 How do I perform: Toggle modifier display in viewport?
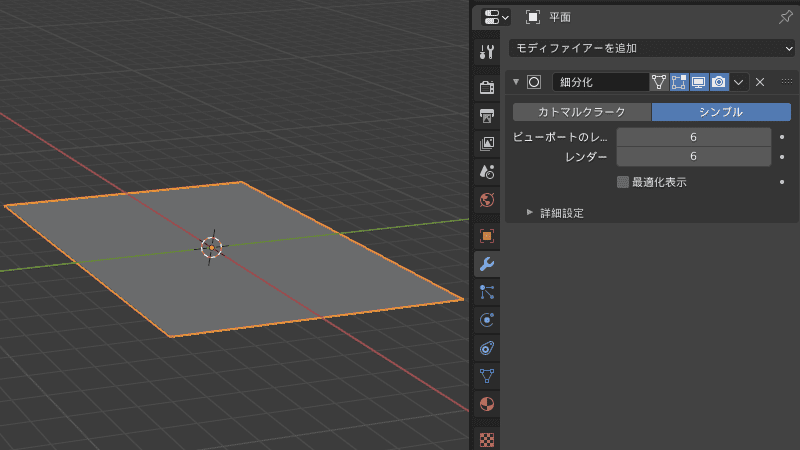(698, 82)
